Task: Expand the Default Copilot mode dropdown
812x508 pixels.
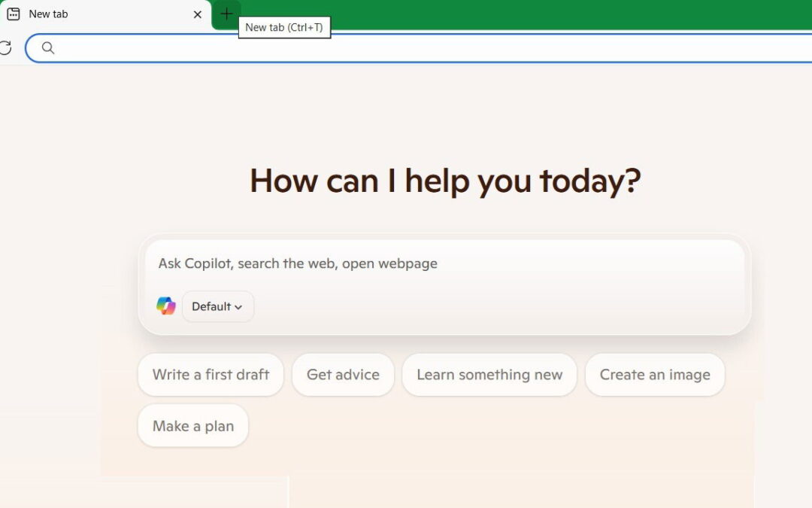Action: (x=217, y=306)
